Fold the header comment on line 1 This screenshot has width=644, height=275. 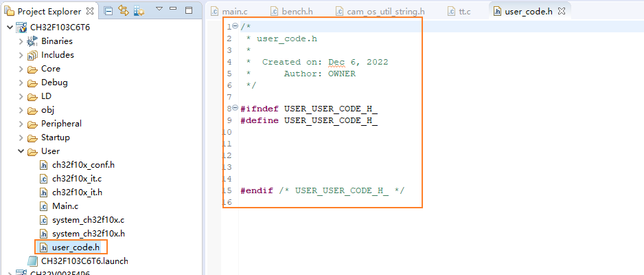click(235, 26)
